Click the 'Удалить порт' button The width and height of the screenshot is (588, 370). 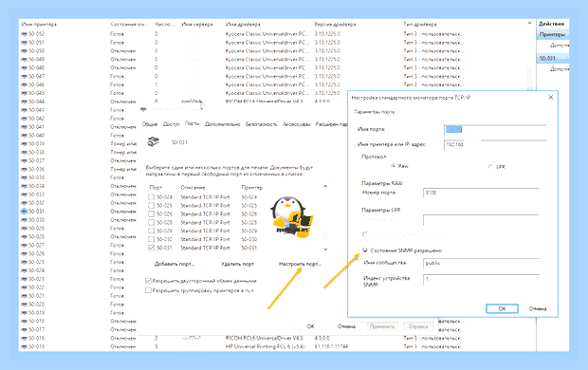[x=237, y=264]
